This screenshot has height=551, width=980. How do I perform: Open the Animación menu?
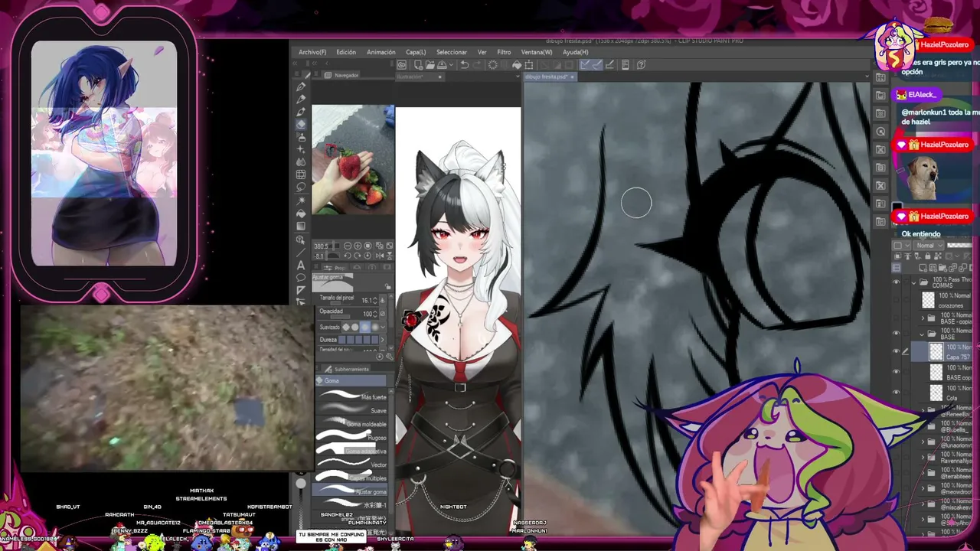pyautogui.click(x=381, y=52)
